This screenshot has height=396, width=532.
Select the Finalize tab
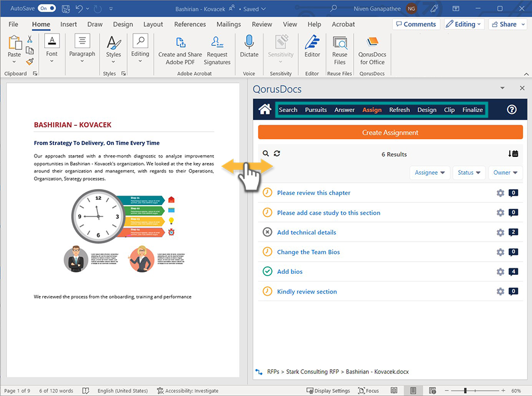tap(472, 110)
